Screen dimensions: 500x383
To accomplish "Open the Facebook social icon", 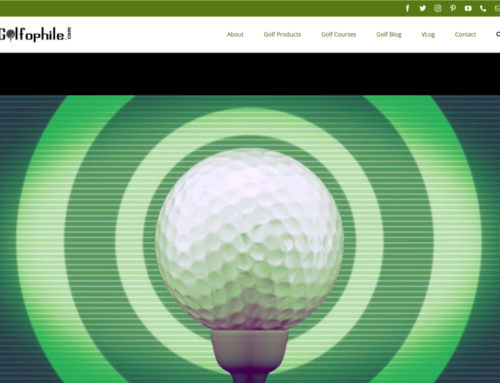I will (407, 8).
